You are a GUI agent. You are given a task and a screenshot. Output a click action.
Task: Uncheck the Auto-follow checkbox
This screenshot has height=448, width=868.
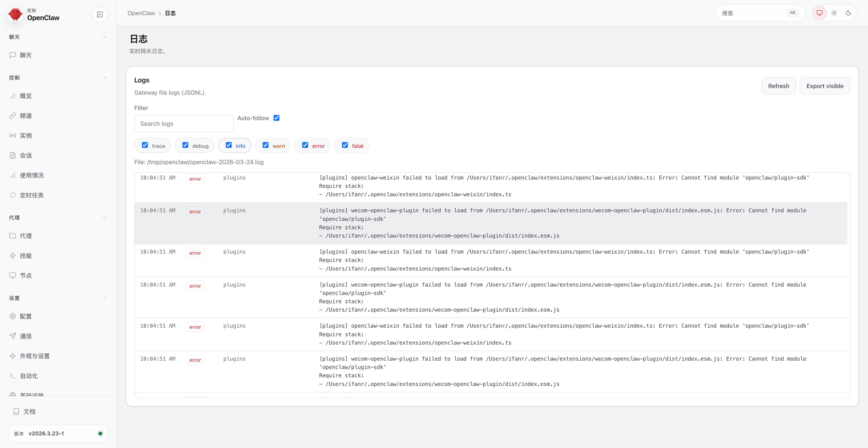click(276, 118)
